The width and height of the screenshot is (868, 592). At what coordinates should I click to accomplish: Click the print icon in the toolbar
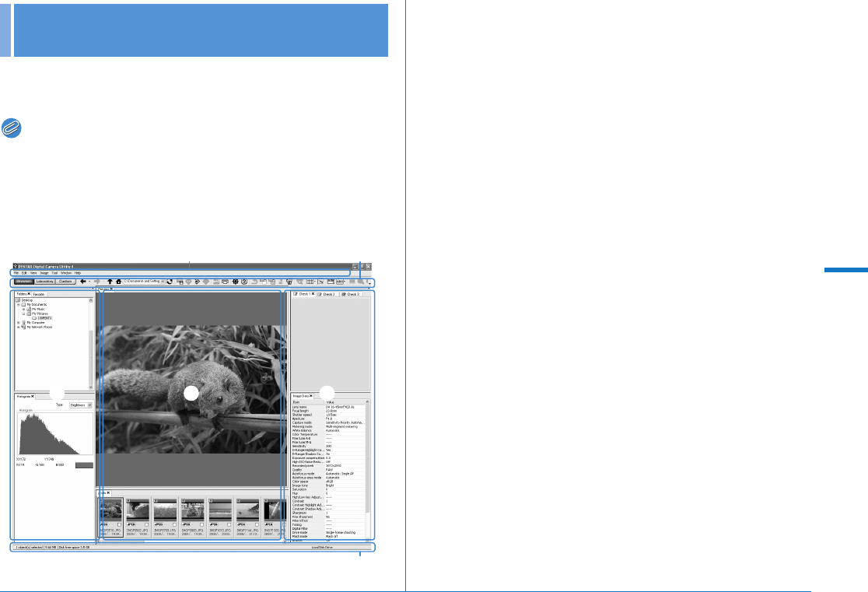(x=226, y=282)
